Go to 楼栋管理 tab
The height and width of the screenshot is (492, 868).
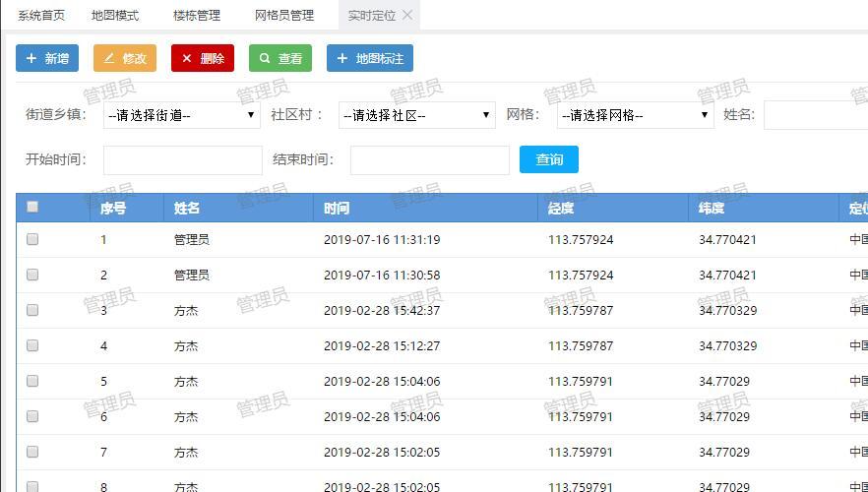[x=197, y=16]
